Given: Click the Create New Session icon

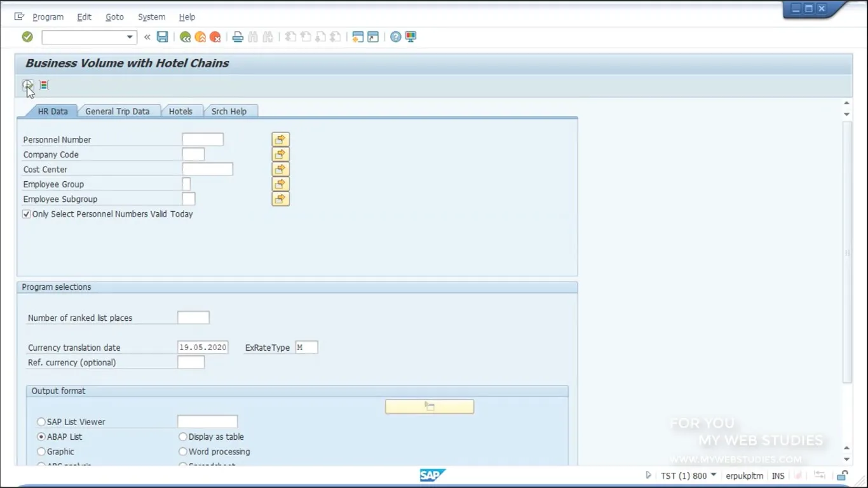Looking at the screenshot, I should click(x=358, y=37).
